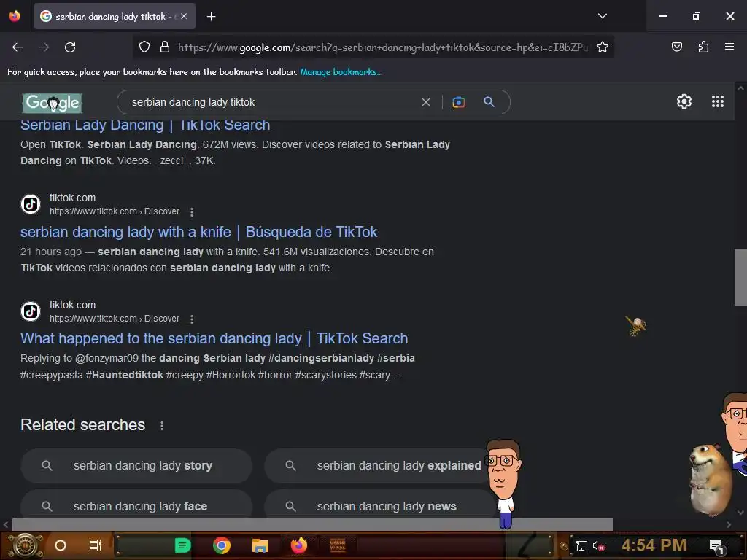Switch to Firefox on the taskbar
This screenshot has width=747, height=560.
[298, 545]
